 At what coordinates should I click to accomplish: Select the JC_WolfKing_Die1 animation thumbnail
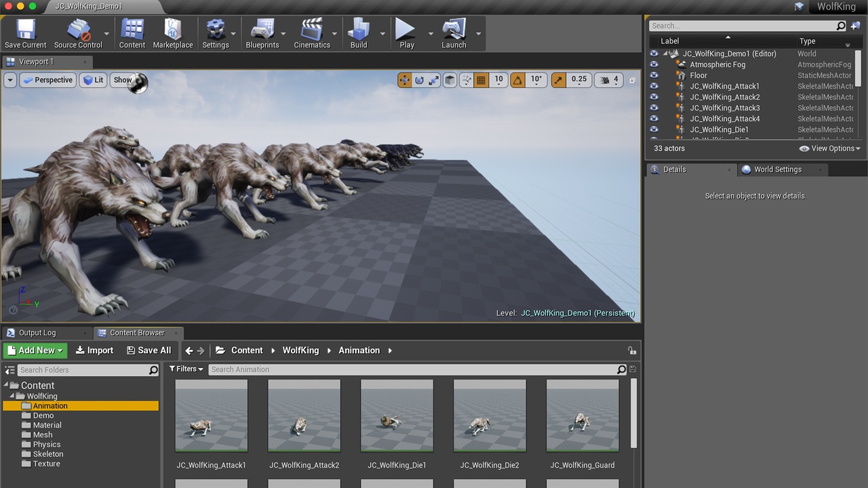tap(397, 415)
